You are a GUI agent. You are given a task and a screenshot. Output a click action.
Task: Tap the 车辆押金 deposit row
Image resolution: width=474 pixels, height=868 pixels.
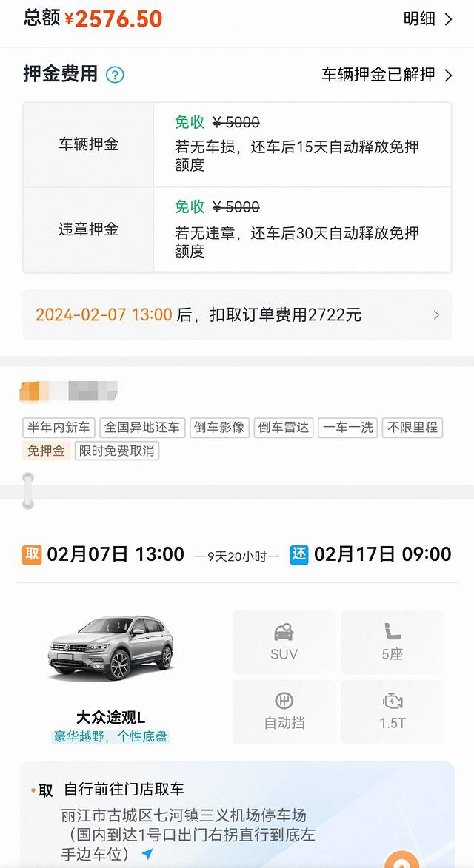coord(237,145)
